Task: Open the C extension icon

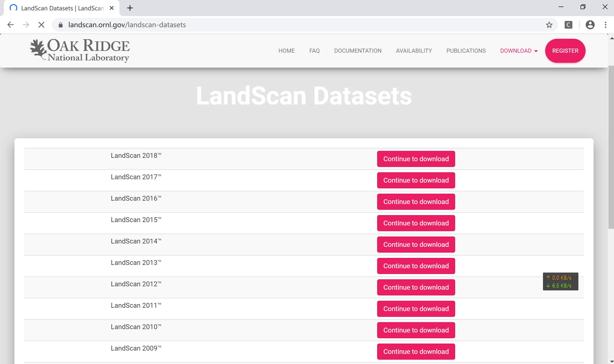Action: tap(568, 25)
